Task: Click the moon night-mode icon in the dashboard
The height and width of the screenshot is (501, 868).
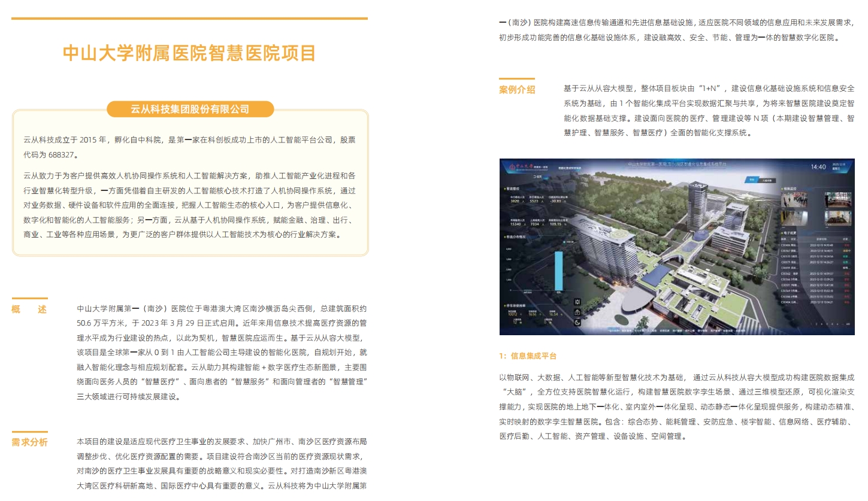Action: 577,322
